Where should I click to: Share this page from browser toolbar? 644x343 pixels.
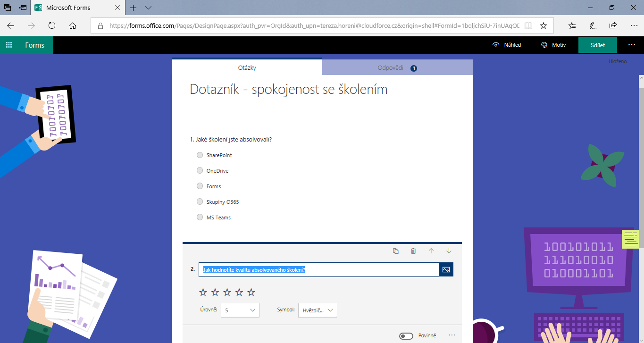pos(613,25)
